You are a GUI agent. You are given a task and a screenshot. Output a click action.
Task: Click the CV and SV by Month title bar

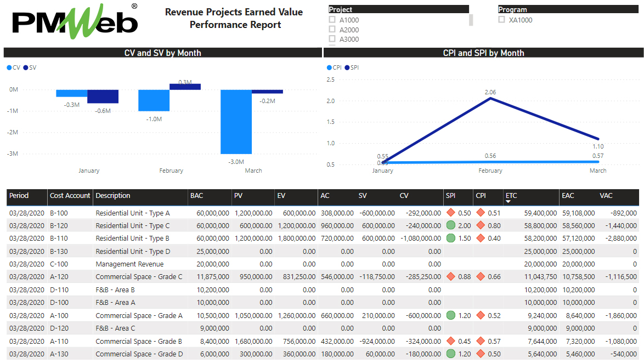[162, 53]
